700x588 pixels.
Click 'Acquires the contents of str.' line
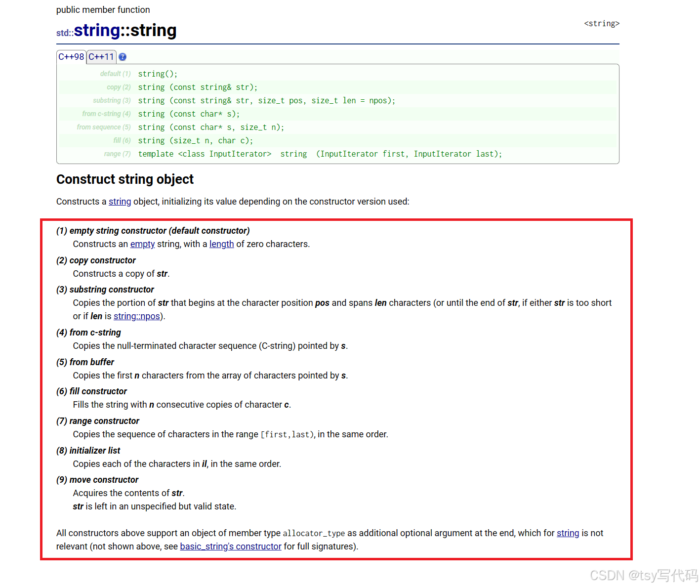pyautogui.click(x=129, y=493)
